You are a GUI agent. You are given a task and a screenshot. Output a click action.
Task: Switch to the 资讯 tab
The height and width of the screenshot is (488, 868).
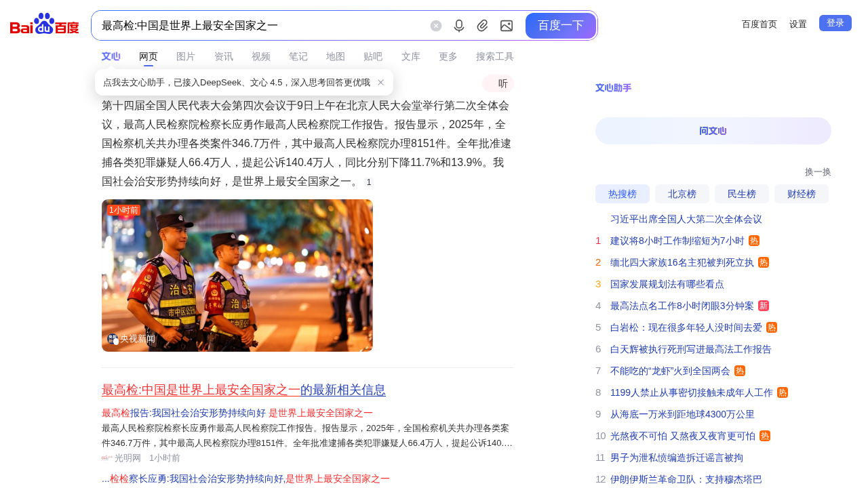[x=224, y=56]
